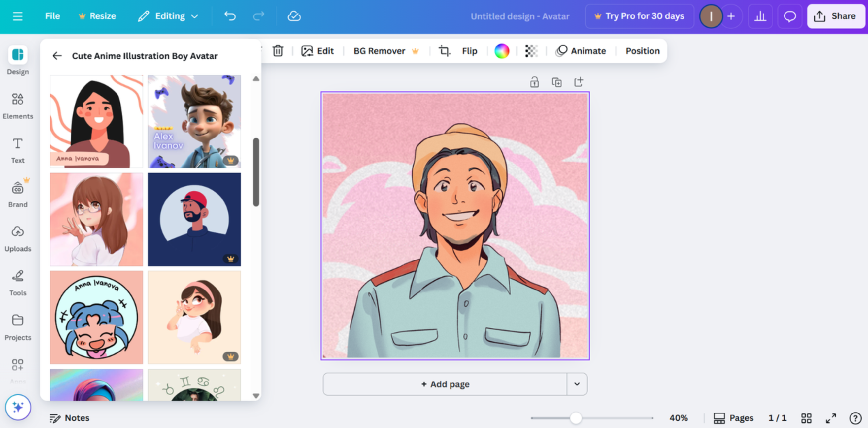Choose the Anna Ivanova black-hair template

96,121
